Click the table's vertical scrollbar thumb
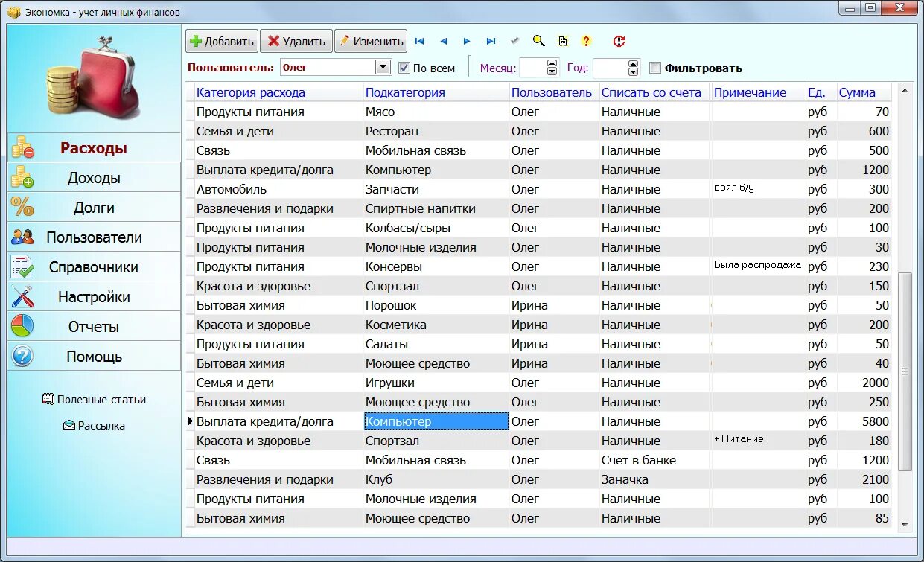Screen dimensions: 924x562 905,371
